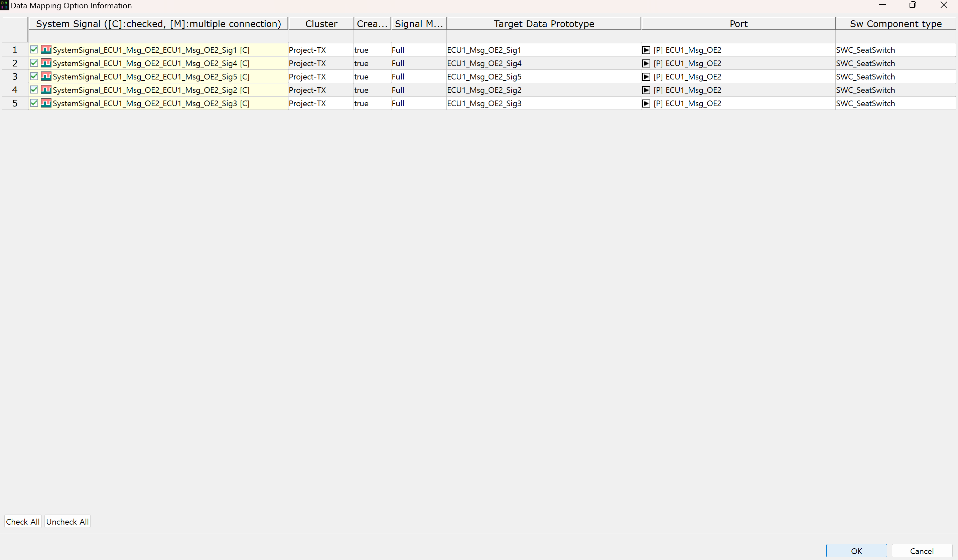958x560 pixels.
Task: Click the Port column header
Action: pos(738,24)
